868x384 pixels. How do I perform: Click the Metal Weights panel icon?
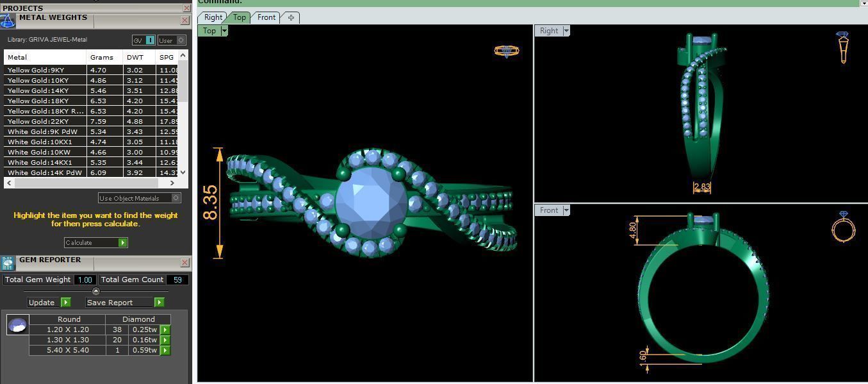point(7,21)
